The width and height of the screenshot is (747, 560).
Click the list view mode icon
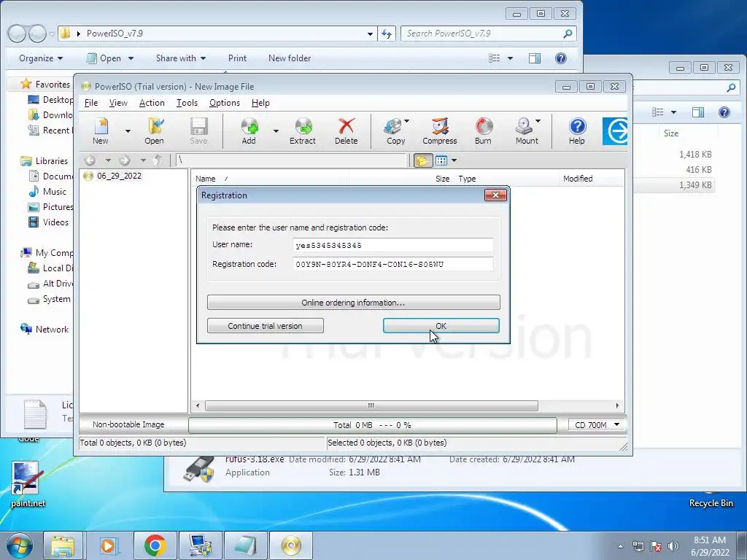tap(441, 160)
